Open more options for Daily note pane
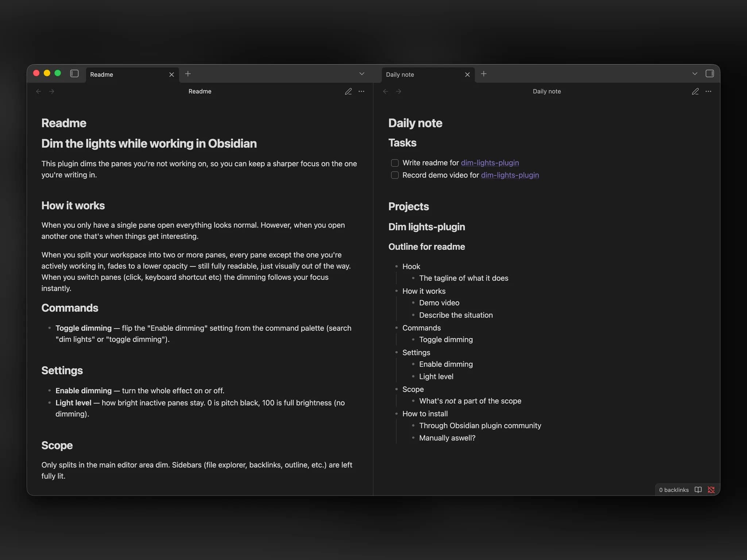This screenshot has width=747, height=560. point(708,91)
